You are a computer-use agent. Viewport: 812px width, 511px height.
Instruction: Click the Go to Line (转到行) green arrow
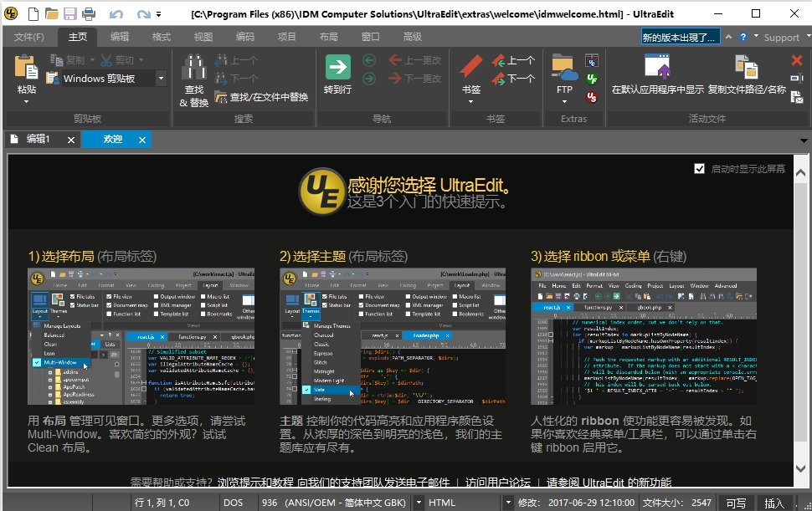coord(337,67)
